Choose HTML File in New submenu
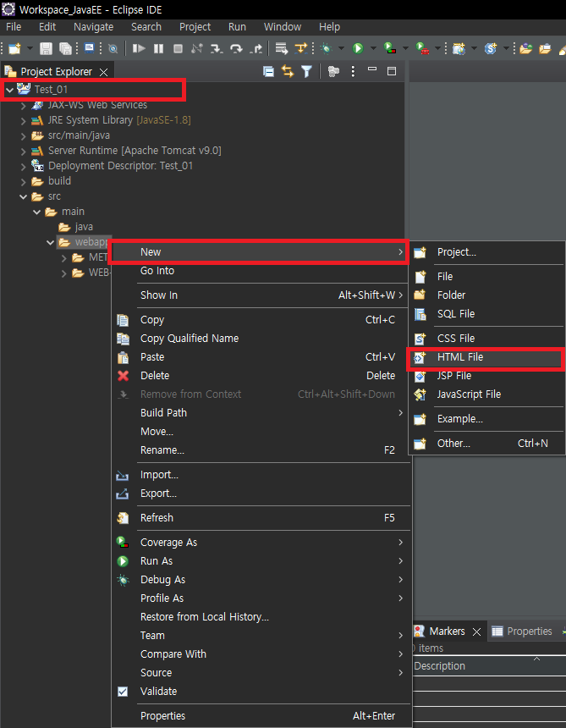 pyautogui.click(x=486, y=357)
